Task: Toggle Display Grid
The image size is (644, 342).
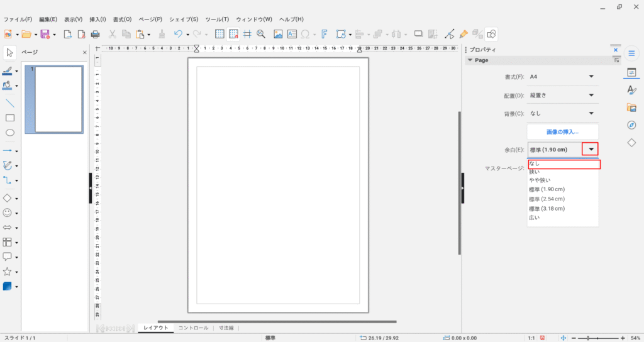Action: tap(219, 34)
